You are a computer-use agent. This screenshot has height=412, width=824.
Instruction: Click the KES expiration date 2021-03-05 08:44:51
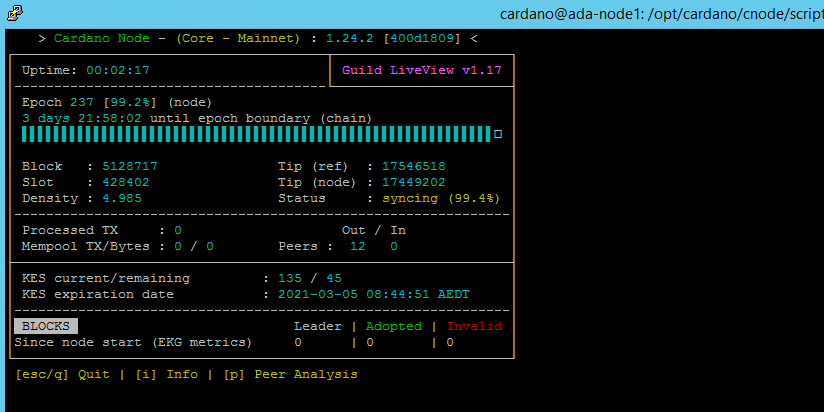pos(354,294)
